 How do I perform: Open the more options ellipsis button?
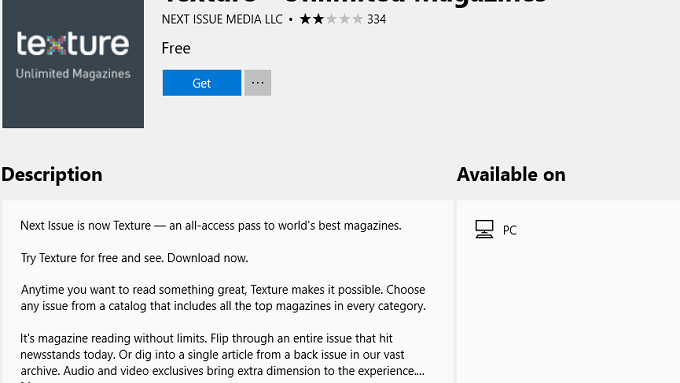point(258,83)
